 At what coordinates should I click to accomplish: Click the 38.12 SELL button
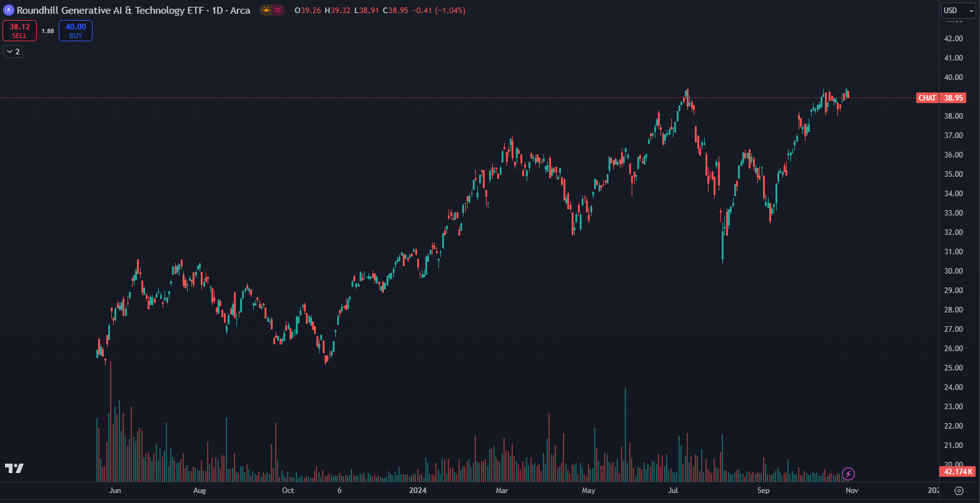[19, 31]
